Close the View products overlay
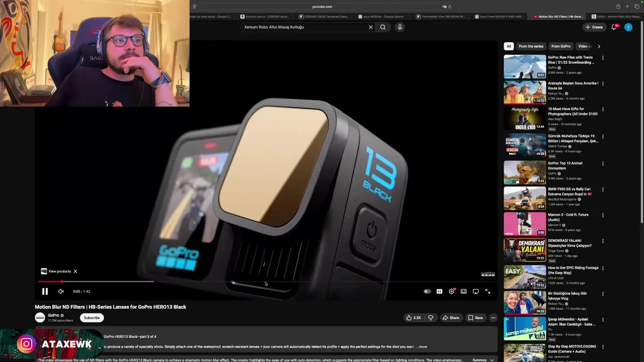The height and width of the screenshot is (362, 644). [75, 271]
